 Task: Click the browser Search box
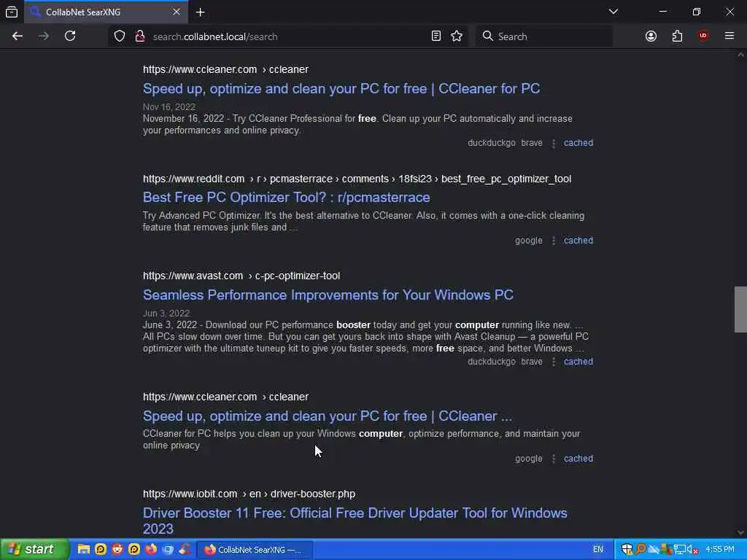click(544, 36)
